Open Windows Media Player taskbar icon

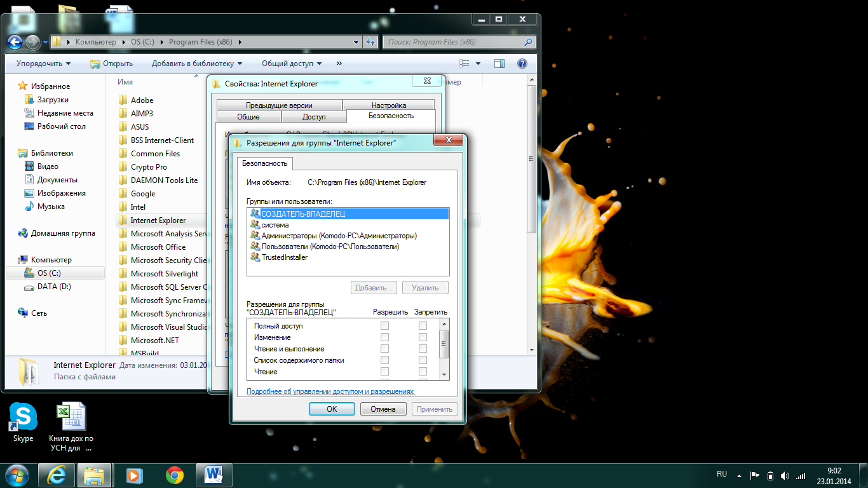pyautogui.click(x=134, y=475)
